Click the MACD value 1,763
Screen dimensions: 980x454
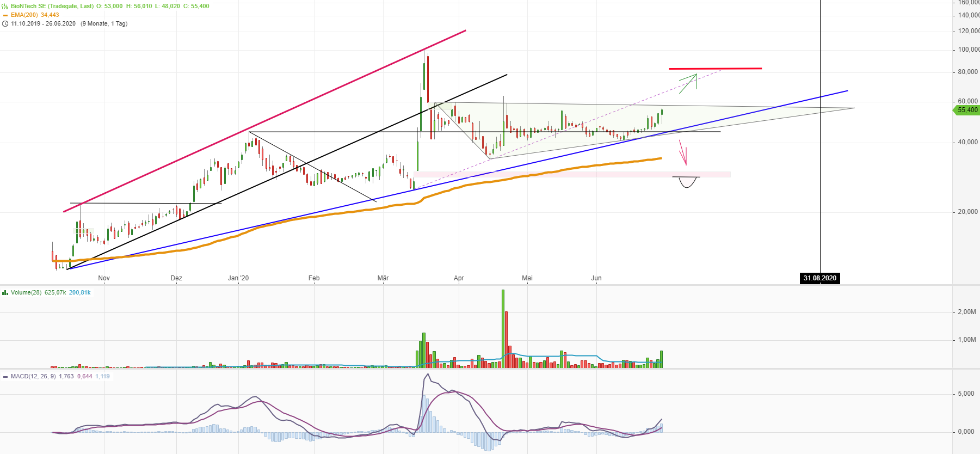(x=66, y=377)
